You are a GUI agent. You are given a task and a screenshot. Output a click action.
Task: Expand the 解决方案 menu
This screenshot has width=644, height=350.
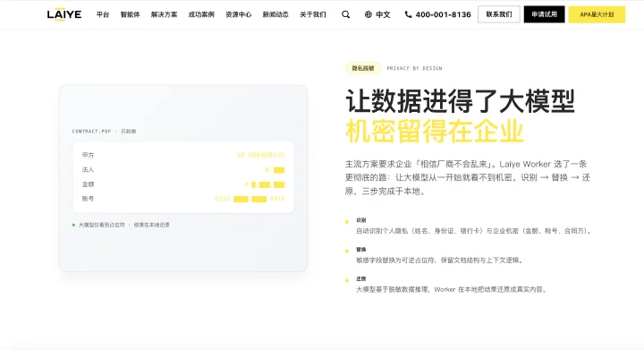click(x=164, y=14)
